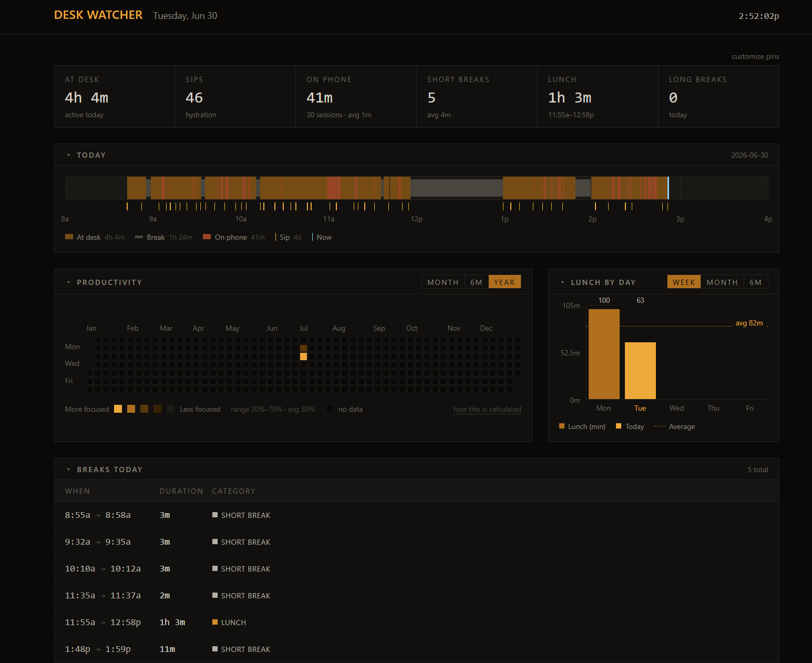This screenshot has width=812, height=663.
Task: Select the Year tab in Productivity
Action: pyautogui.click(x=505, y=282)
